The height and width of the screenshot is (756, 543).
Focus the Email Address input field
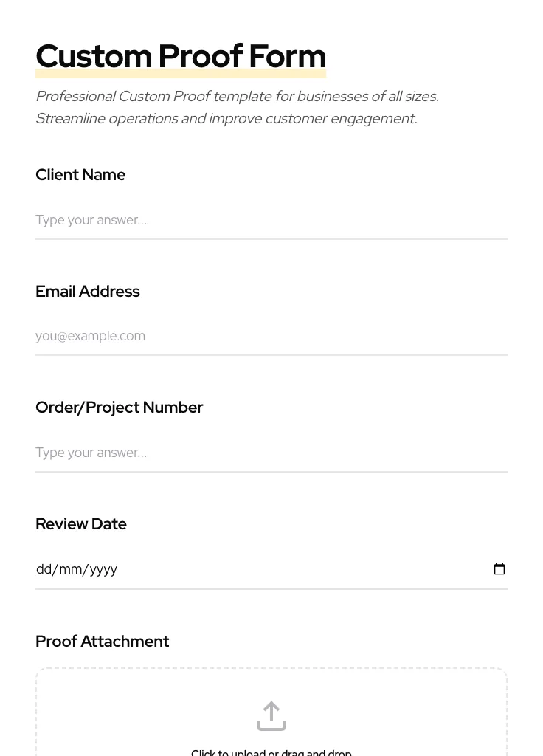271,336
